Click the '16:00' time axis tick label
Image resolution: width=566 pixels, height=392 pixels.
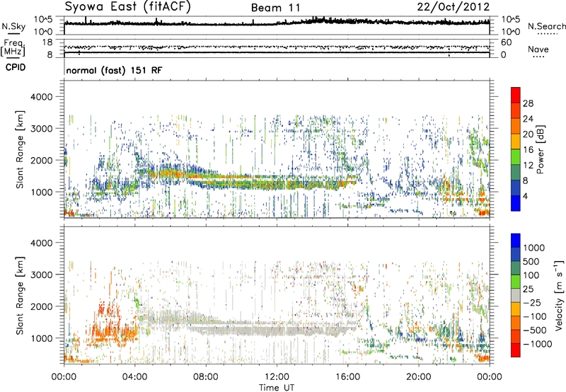tap(347, 377)
